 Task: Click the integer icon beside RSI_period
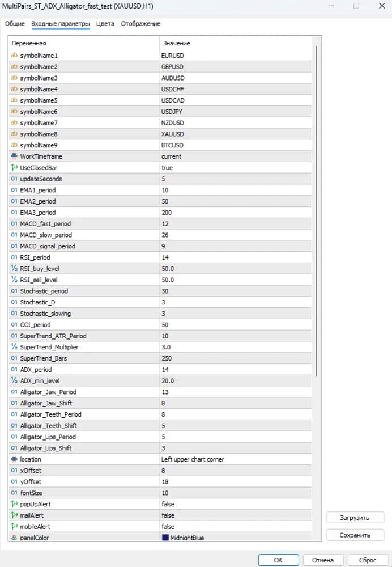(14, 257)
